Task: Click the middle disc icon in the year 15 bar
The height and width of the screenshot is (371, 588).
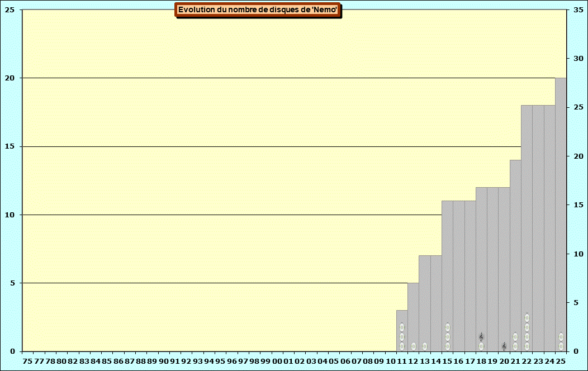Action: point(447,337)
